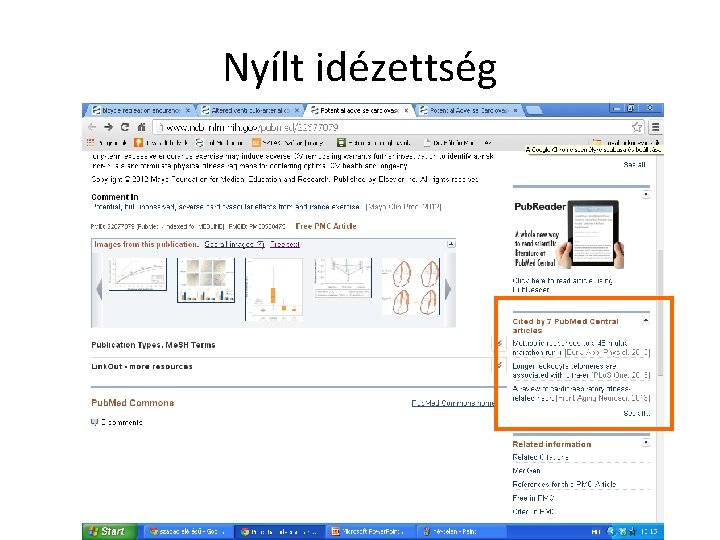Close the 'Potential adverse cardiovasc' active tab
720x540 pixels.
click(x=406, y=111)
